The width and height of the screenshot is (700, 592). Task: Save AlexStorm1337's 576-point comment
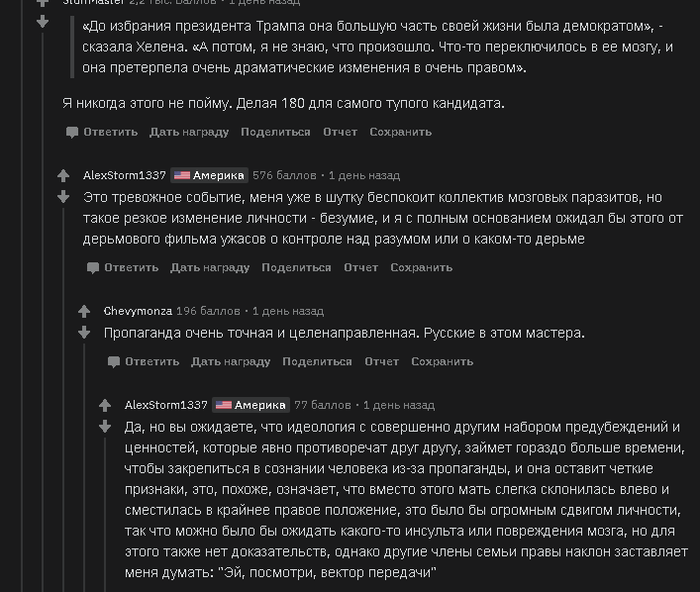pyautogui.click(x=421, y=268)
